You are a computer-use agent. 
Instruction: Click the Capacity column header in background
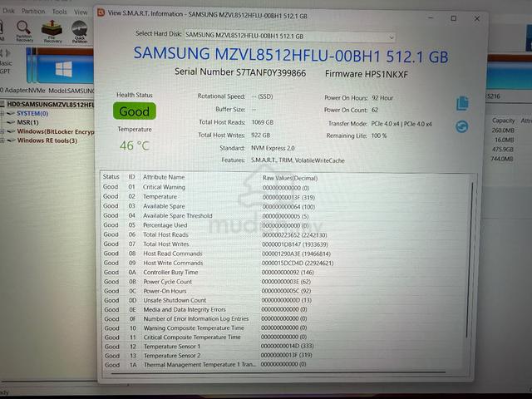pyautogui.click(x=503, y=121)
